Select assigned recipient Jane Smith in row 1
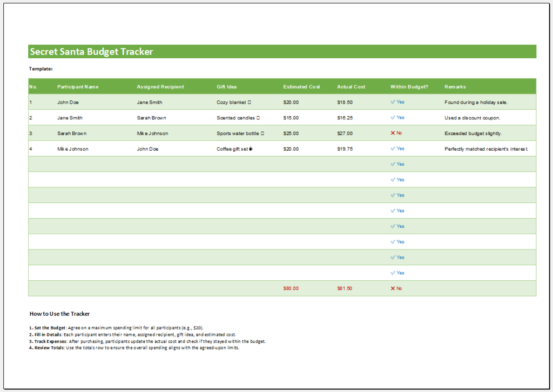553x392 pixels. pyautogui.click(x=150, y=102)
